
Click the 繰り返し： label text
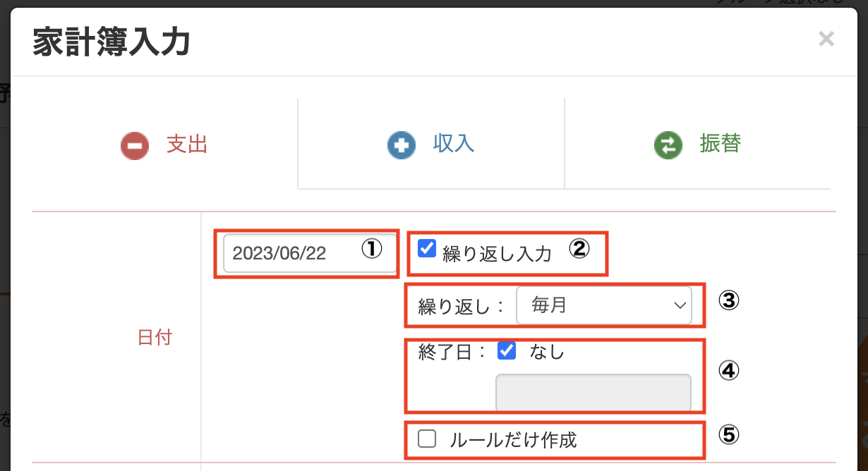click(462, 307)
